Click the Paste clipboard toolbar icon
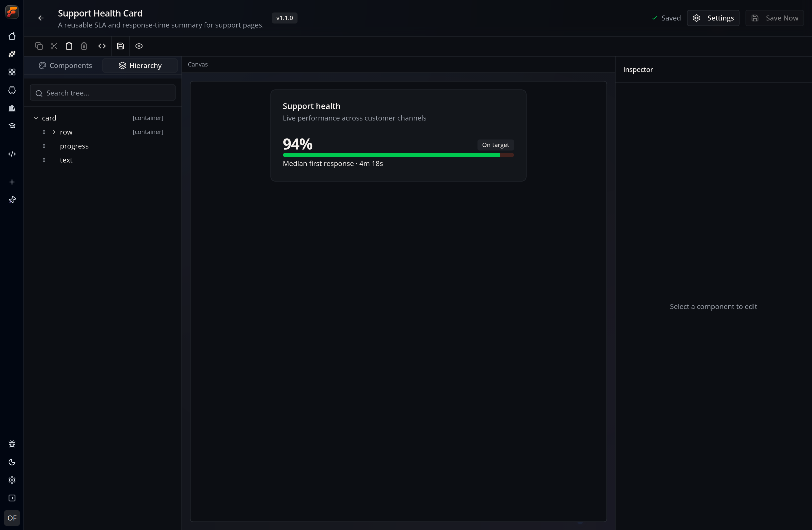The height and width of the screenshot is (530, 812). click(x=69, y=46)
